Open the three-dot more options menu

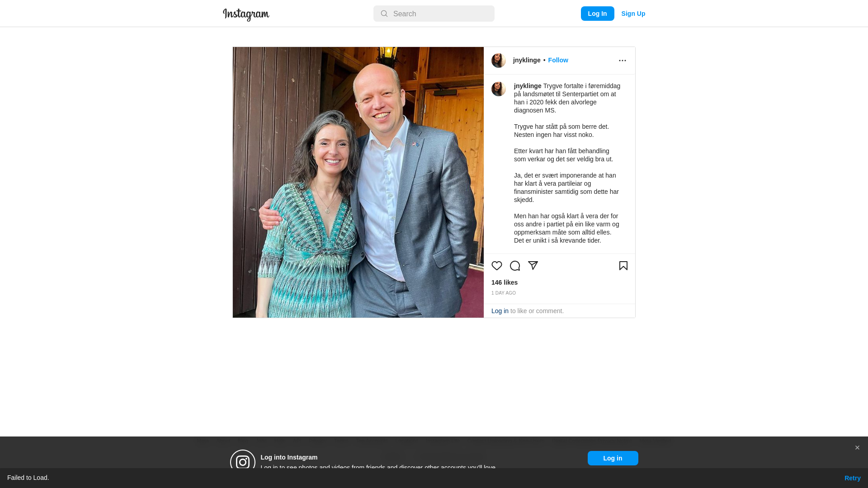coord(623,61)
